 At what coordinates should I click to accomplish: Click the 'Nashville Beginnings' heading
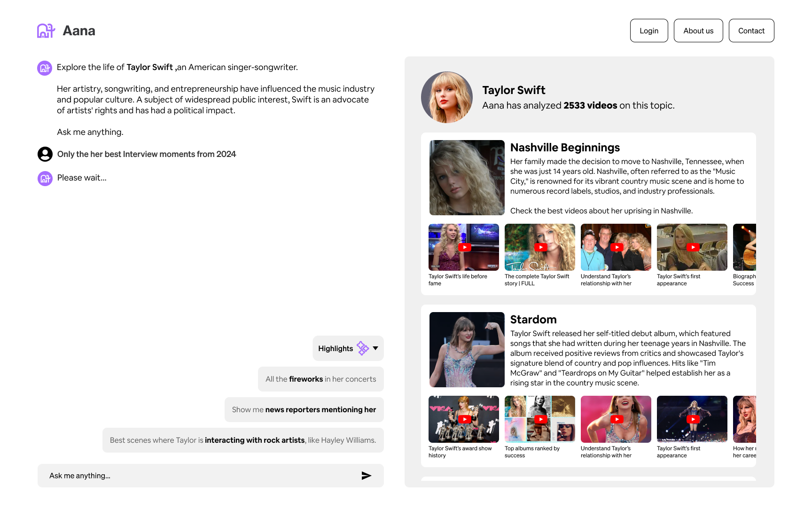click(x=565, y=148)
